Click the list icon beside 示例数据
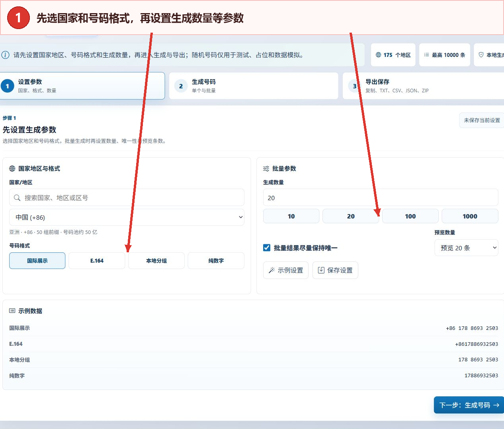Viewport: 504px width, 429px height. (12, 311)
